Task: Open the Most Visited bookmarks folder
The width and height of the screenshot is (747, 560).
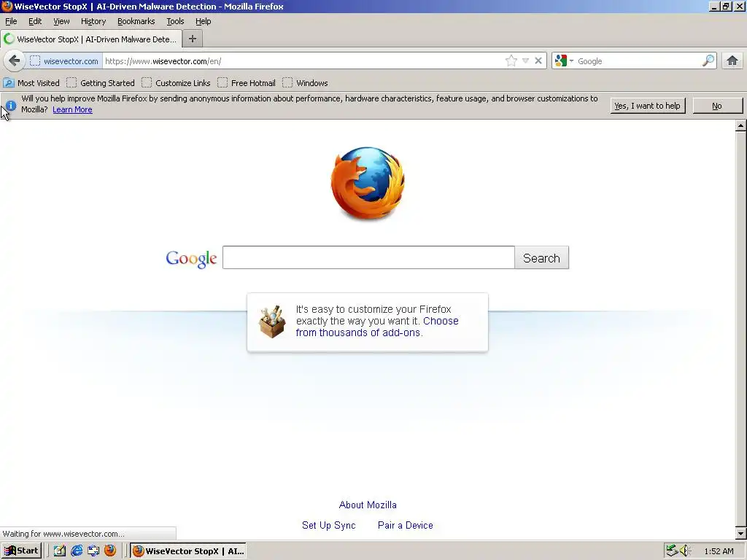Action: tap(31, 83)
